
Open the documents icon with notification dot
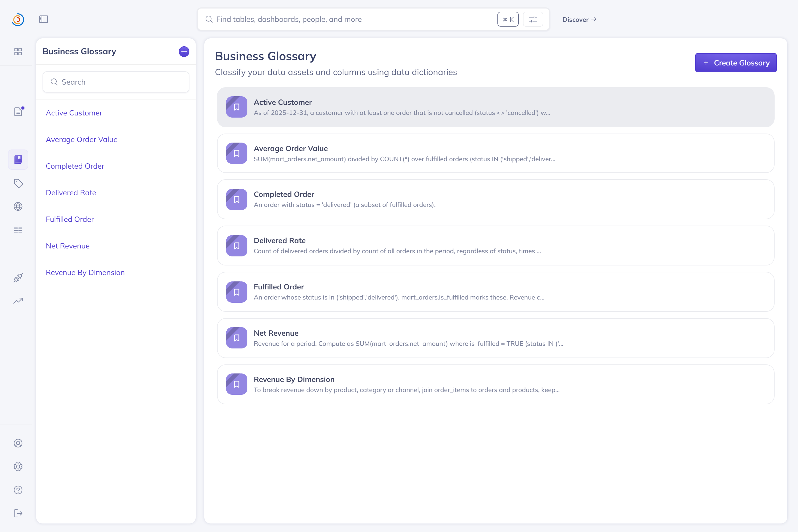pyautogui.click(x=18, y=112)
